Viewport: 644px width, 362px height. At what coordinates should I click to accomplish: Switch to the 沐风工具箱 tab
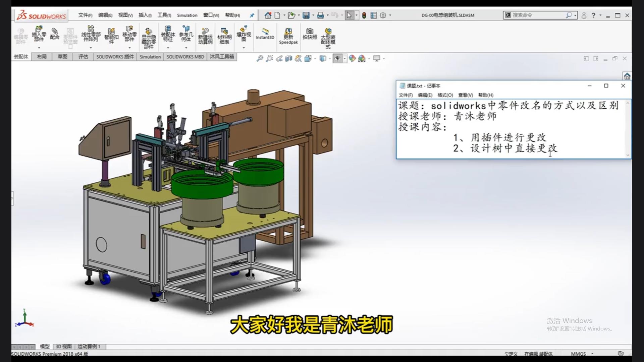(x=222, y=57)
